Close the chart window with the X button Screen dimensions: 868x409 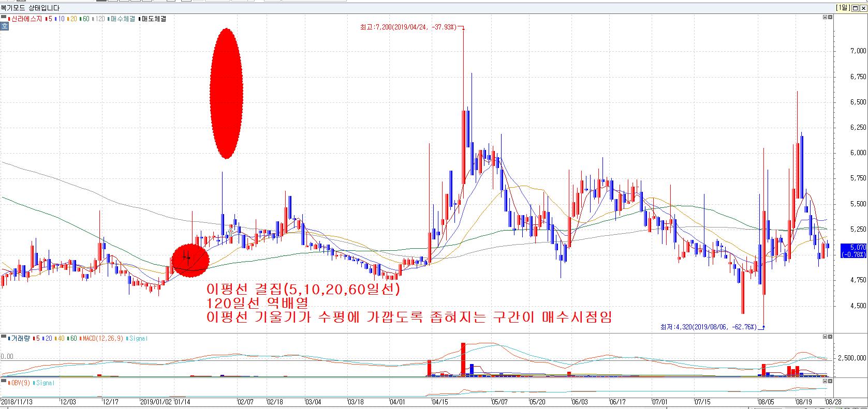[x=863, y=8]
